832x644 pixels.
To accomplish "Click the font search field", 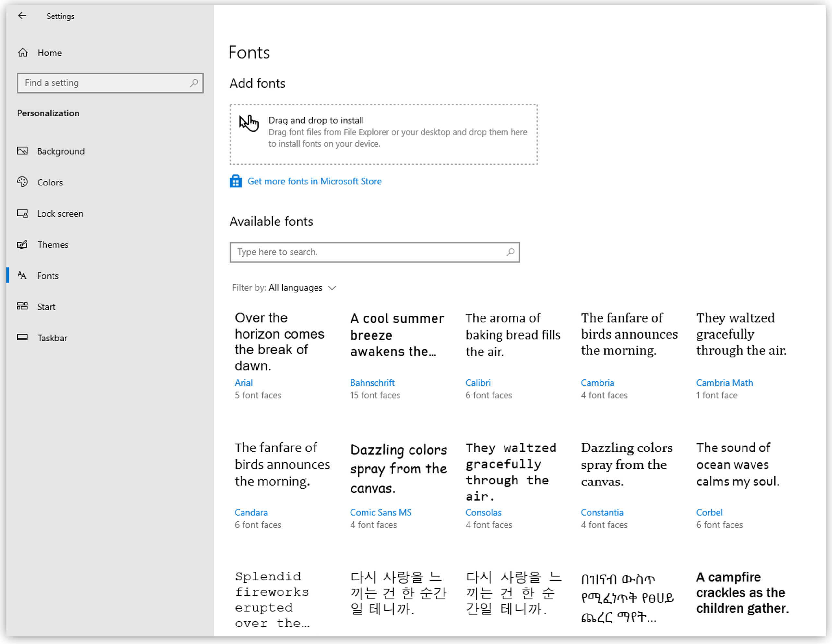I will 374,252.
